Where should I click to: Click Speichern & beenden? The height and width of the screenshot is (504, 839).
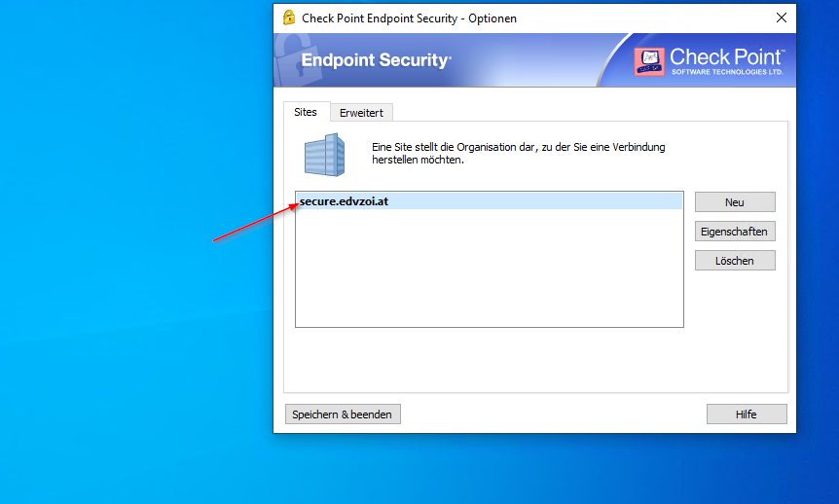[x=342, y=414]
